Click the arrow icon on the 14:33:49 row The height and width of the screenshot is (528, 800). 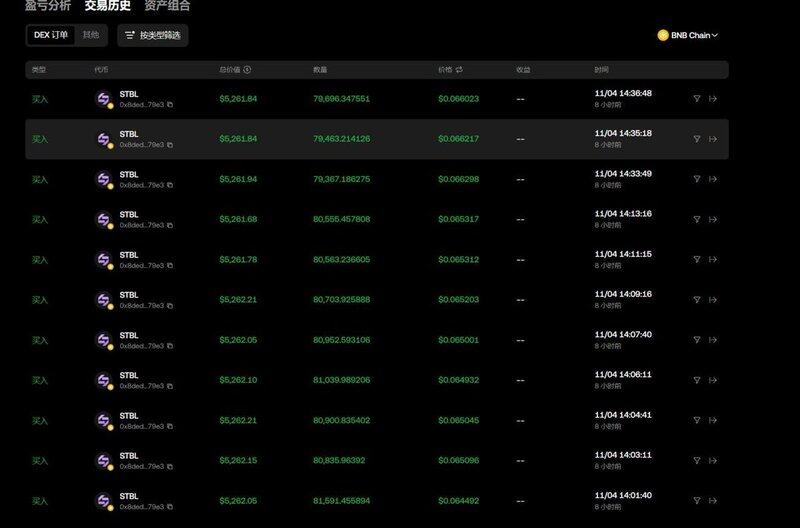tap(713, 179)
